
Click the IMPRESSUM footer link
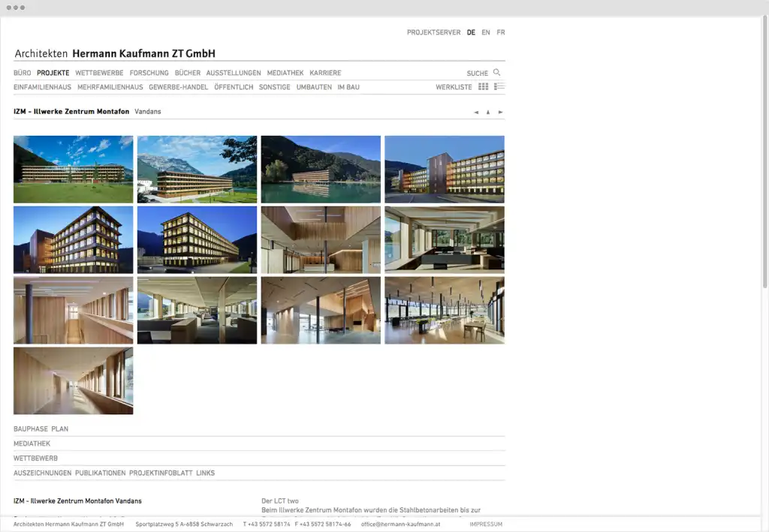[486, 524]
